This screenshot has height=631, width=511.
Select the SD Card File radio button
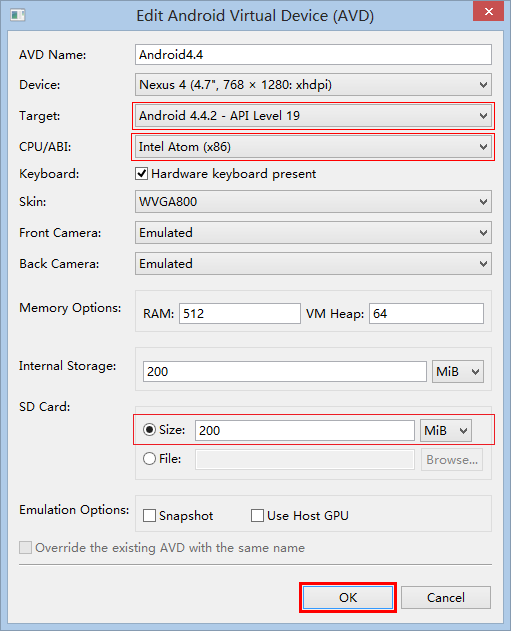click(149, 459)
